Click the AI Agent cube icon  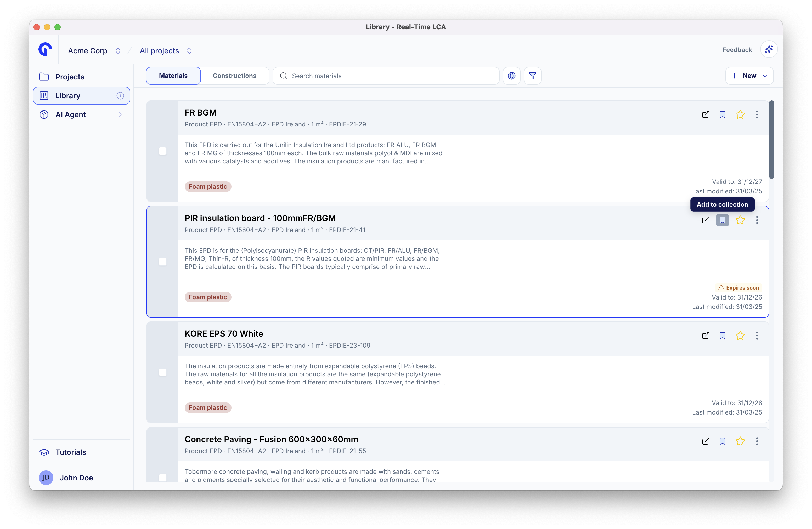point(44,114)
